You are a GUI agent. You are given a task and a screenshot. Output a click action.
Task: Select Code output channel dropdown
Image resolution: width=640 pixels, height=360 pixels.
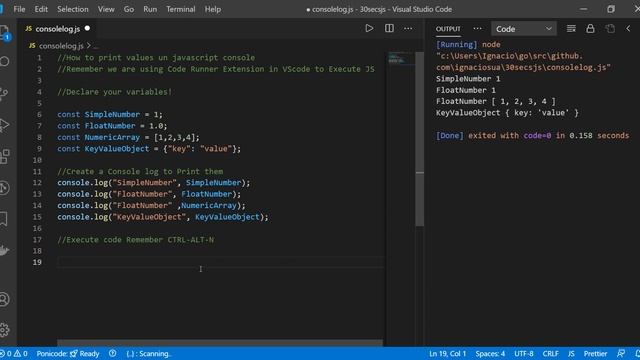pos(524,29)
